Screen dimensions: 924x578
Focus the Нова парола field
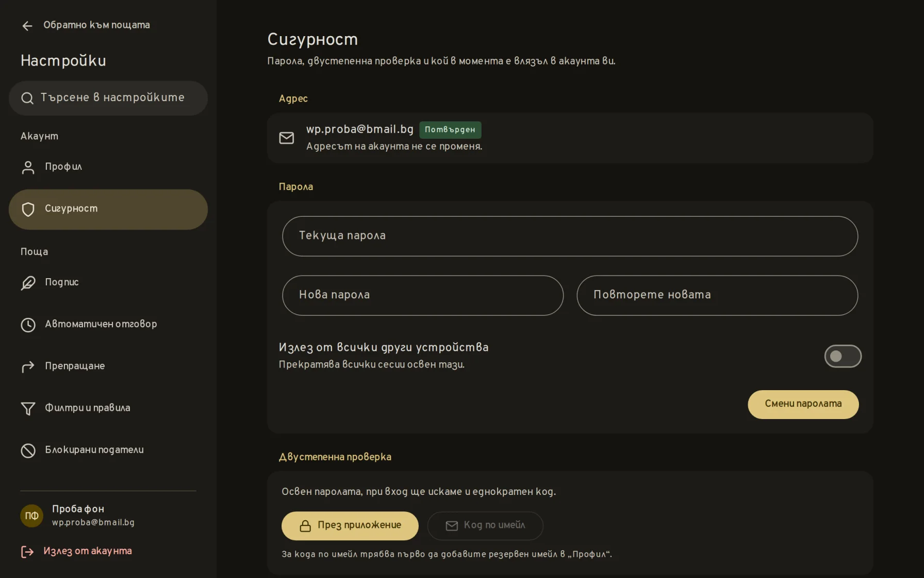(423, 295)
